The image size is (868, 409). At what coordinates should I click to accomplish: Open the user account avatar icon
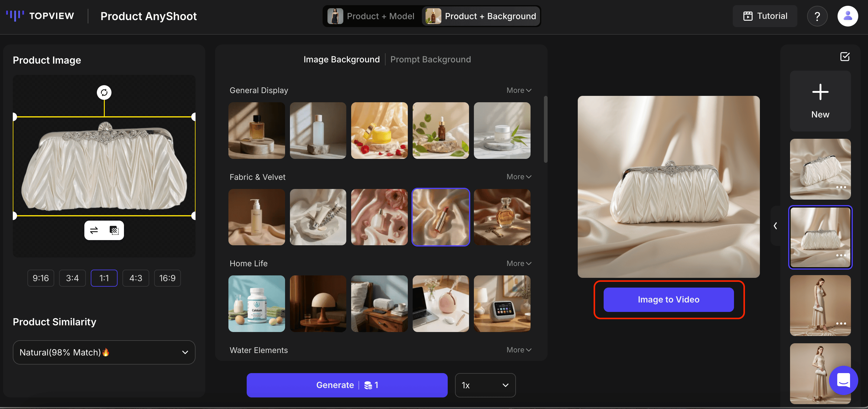pyautogui.click(x=848, y=16)
